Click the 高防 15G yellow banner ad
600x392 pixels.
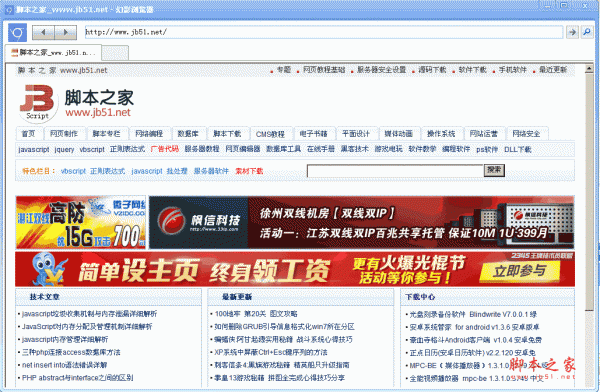coord(81,222)
